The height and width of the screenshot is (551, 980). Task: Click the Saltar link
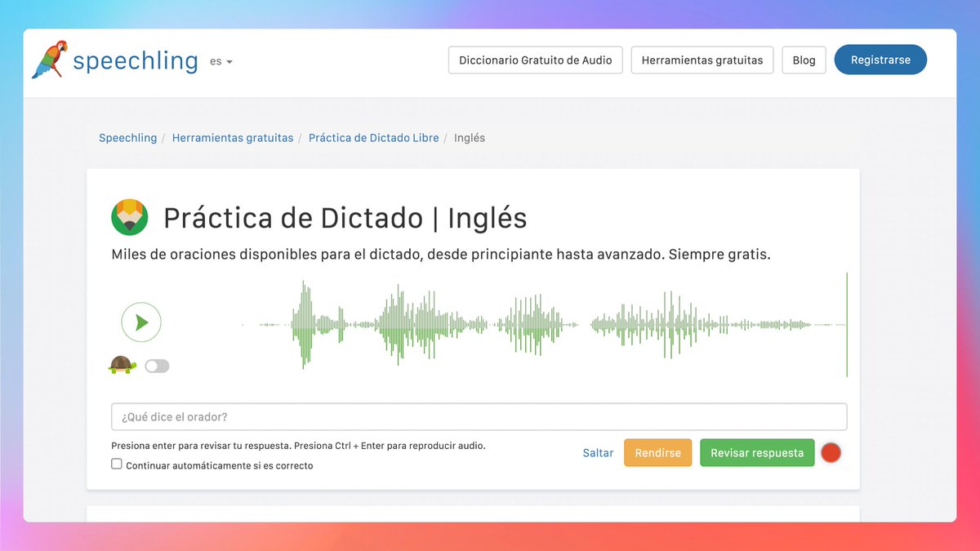point(598,453)
